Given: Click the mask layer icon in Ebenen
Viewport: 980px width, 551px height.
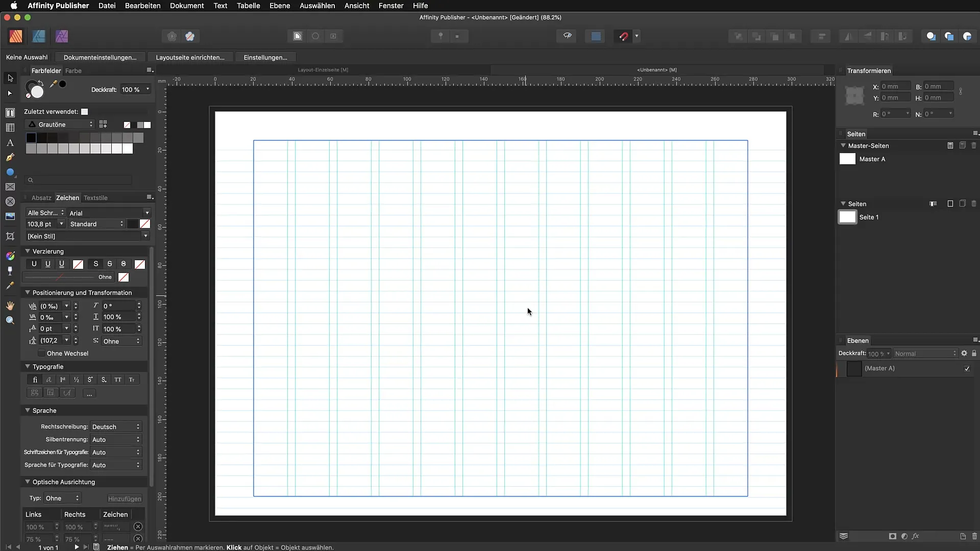Looking at the screenshot, I should [x=892, y=536].
